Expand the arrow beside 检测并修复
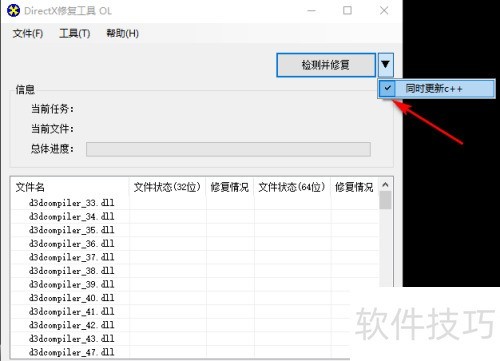This screenshot has height=361, width=500. point(386,64)
